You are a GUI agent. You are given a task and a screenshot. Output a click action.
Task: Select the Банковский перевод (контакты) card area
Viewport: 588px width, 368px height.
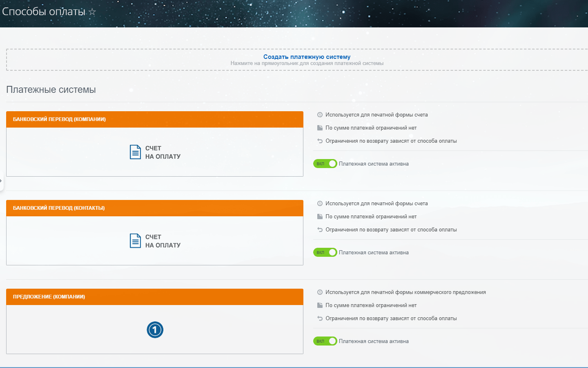154,240
